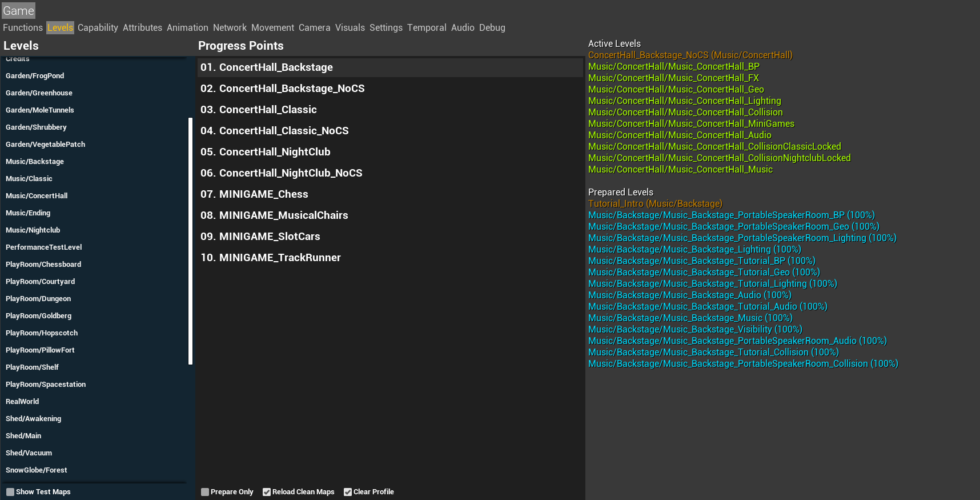Click active level Music_ConcertHall_CollisionClassicLocked

click(x=714, y=146)
